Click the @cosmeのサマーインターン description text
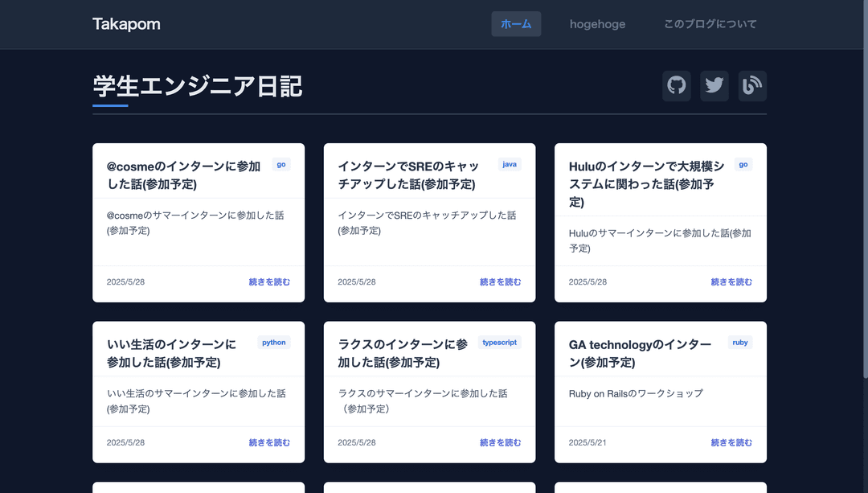This screenshot has width=868, height=493. click(x=195, y=223)
